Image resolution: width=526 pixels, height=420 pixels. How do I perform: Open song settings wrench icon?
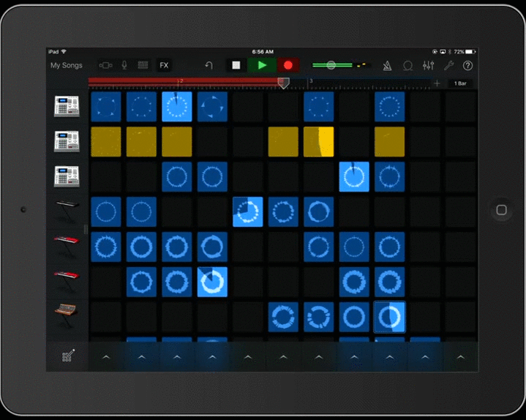pyautogui.click(x=448, y=65)
